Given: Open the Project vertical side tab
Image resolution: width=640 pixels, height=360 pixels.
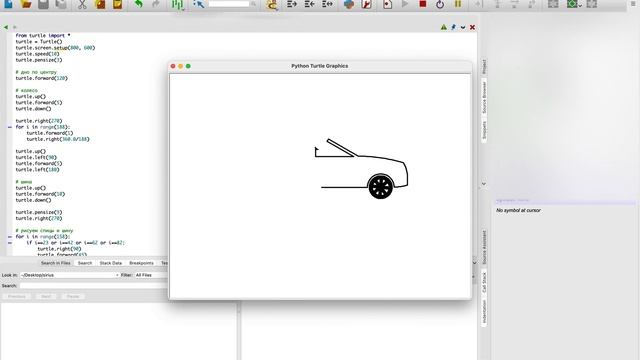Looking at the screenshot, I should [484, 67].
